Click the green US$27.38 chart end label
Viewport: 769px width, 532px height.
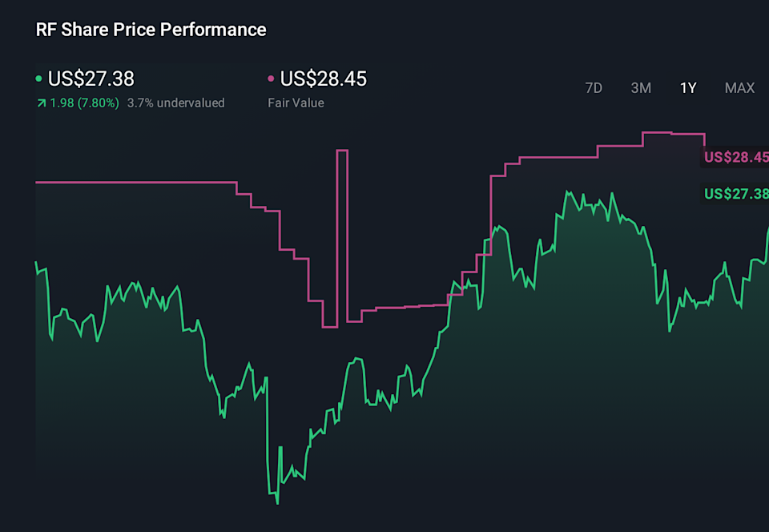click(x=735, y=193)
